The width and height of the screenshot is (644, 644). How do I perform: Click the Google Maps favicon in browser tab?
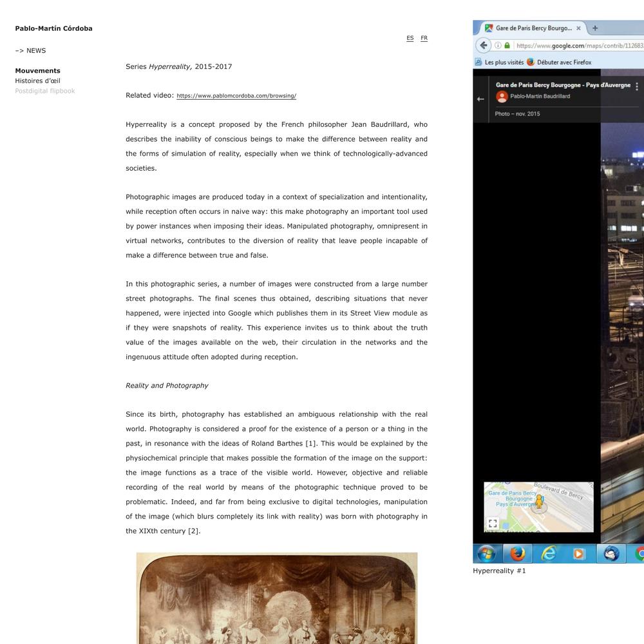(488, 28)
